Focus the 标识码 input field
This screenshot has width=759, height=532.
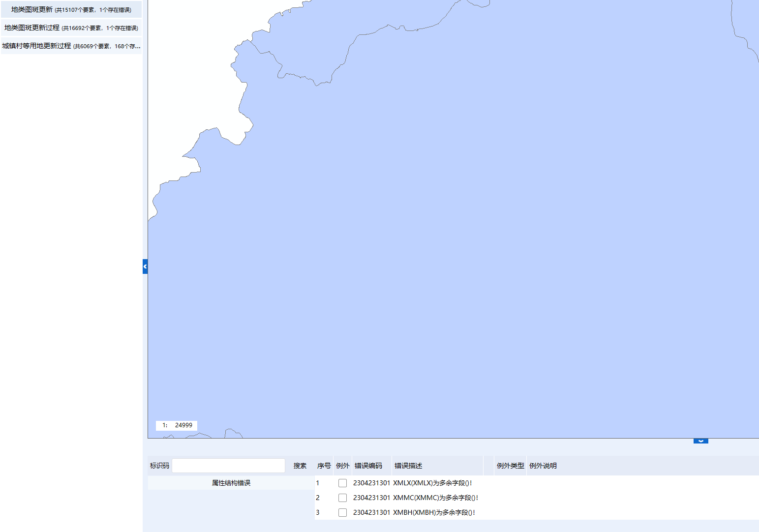coord(228,466)
